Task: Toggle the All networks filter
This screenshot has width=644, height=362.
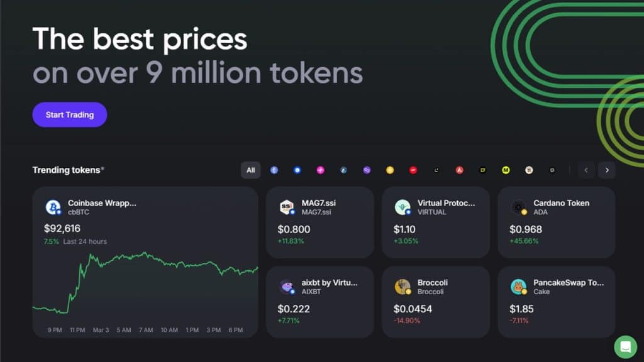Action: coord(250,170)
